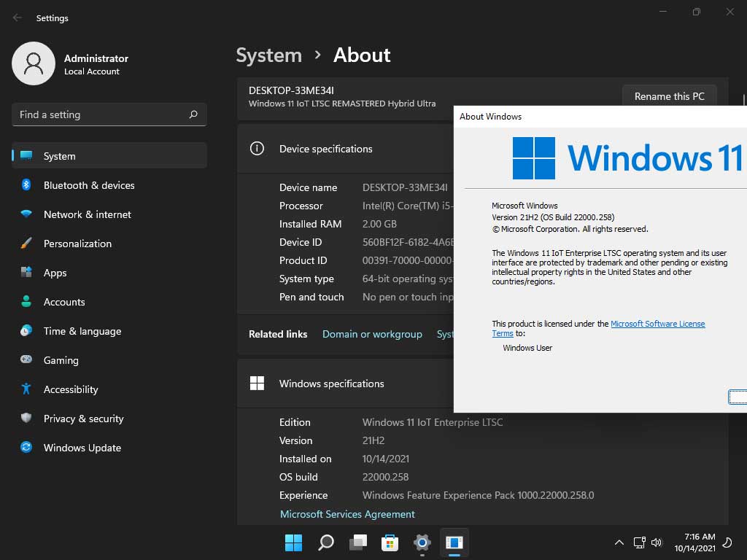Open the Domain or workgroup link
Viewport: 747px width, 560px height.
[372, 334]
